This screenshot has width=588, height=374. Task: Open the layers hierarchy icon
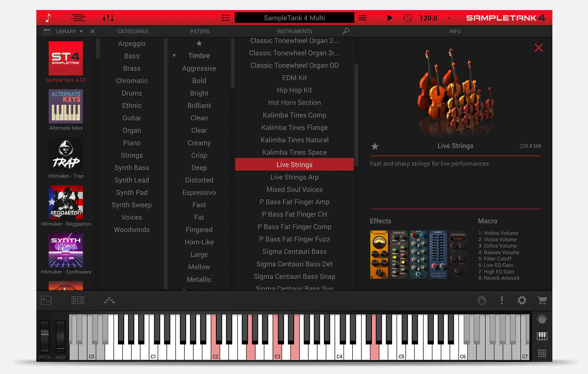(109, 300)
